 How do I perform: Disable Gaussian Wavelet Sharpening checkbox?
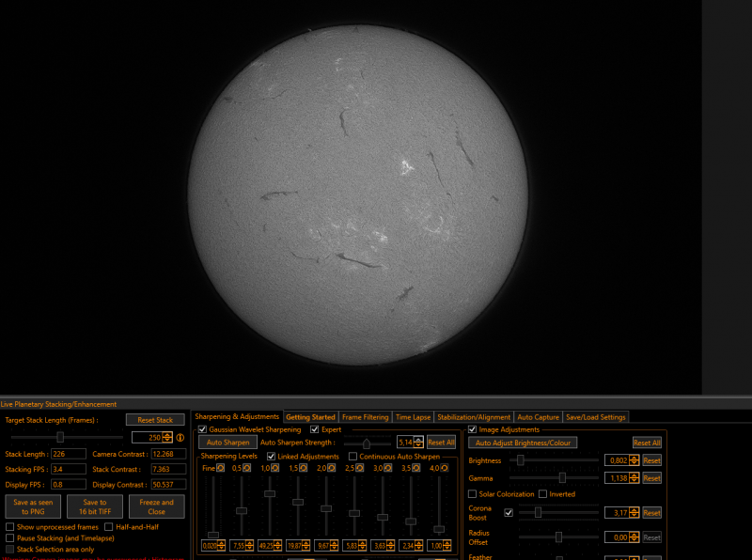click(x=202, y=429)
